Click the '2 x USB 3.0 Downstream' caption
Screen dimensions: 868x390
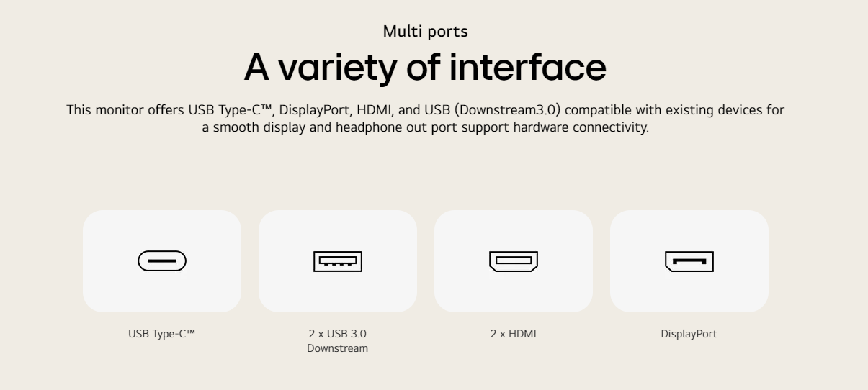338,341
